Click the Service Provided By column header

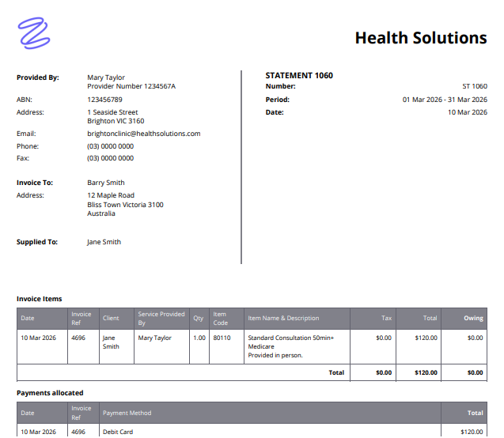pyautogui.click(x=161, y=319)
